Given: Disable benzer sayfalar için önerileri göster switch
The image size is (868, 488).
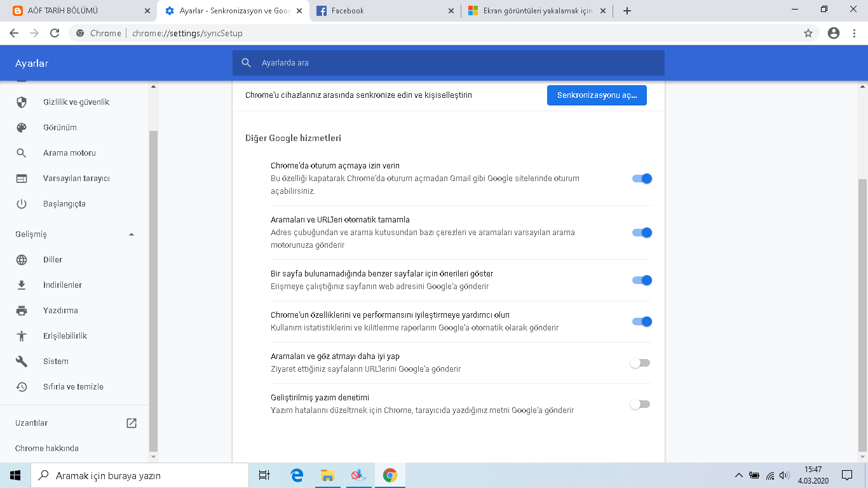Looking at the screenshot, I should coord(642,280).
